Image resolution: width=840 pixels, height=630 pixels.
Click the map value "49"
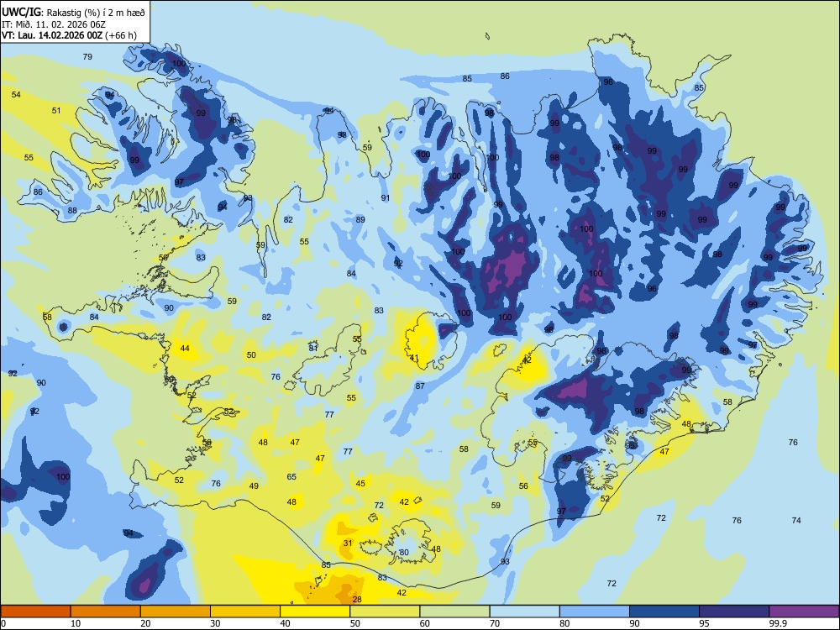pos(254,486)
